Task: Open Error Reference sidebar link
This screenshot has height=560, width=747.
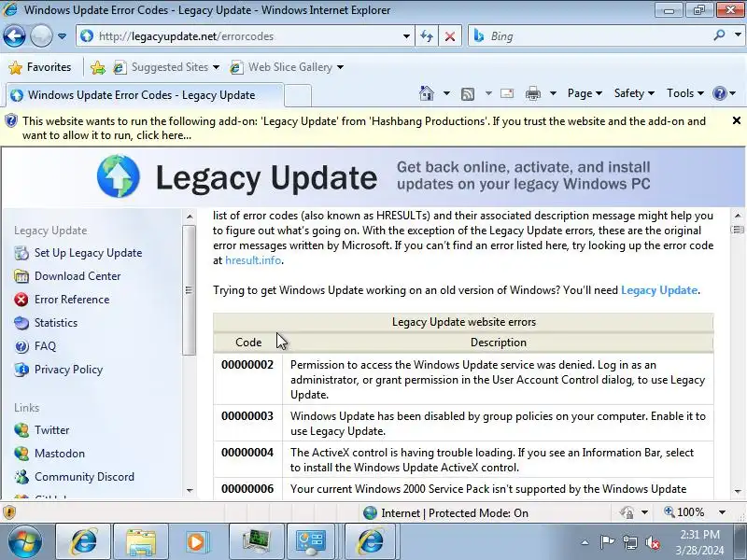Action: pos(72,300)
